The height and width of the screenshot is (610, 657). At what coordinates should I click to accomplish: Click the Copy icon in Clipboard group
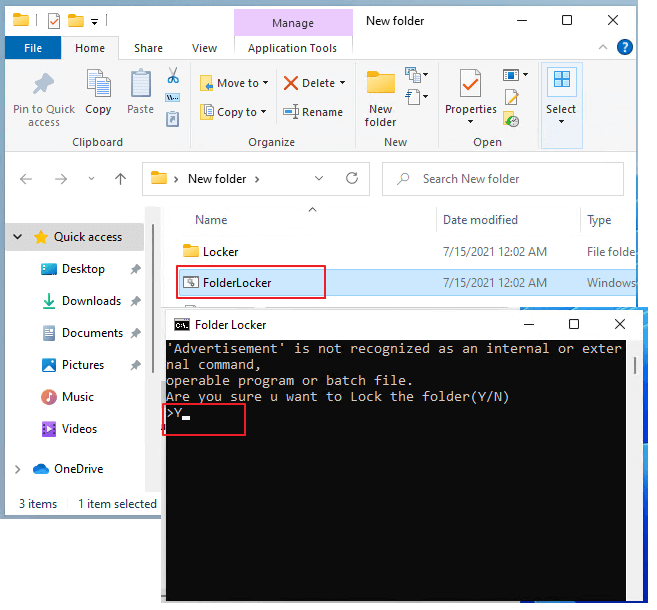(x=98, y=86)
